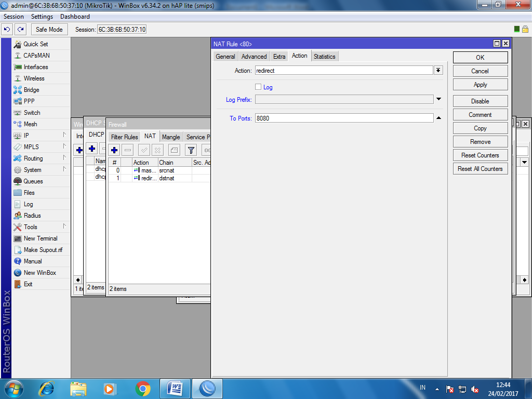Remove rule with minus in Firewall window
The image size is (532, 399).
coord(128,150)
